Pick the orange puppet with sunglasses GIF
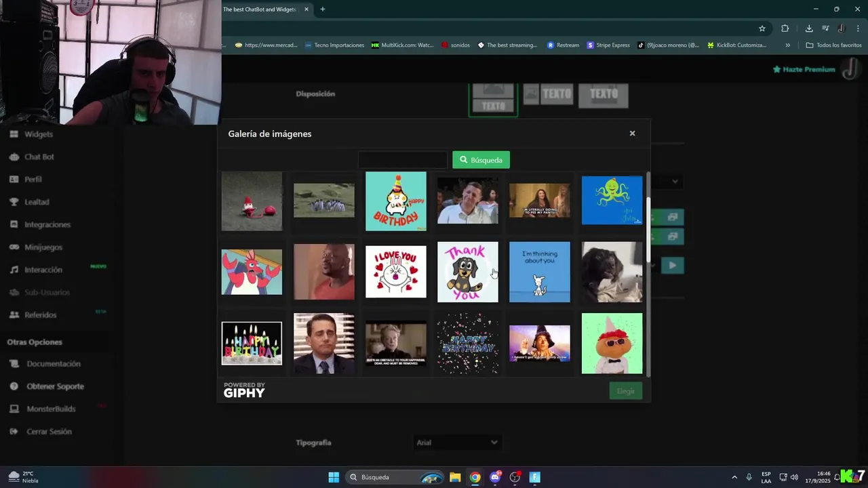Viewport: 868px width, 488px height. [612, 344]
